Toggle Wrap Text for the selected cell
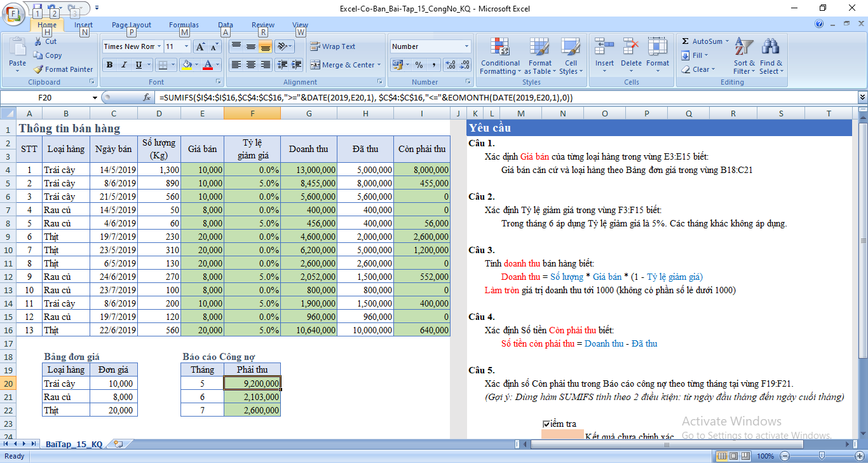The image size is (868, 463). pyautogui.click(x=332, y=46)
